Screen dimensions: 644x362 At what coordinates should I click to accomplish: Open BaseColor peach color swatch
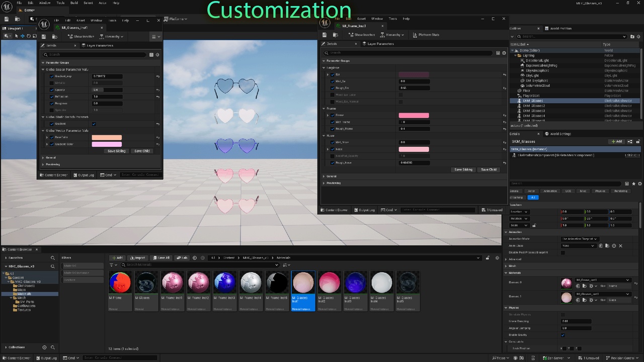click(x=107, y=137)
